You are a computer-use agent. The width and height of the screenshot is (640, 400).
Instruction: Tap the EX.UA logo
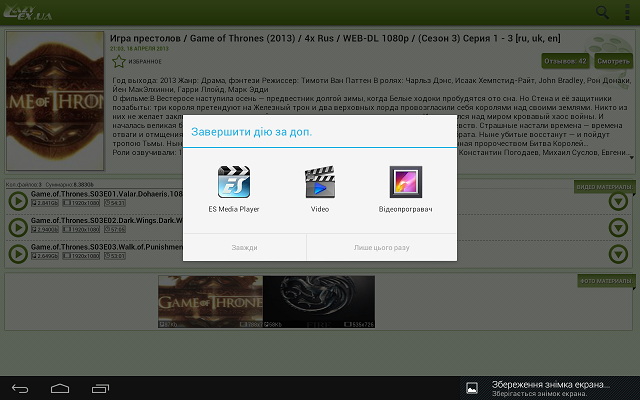[27, 12]
